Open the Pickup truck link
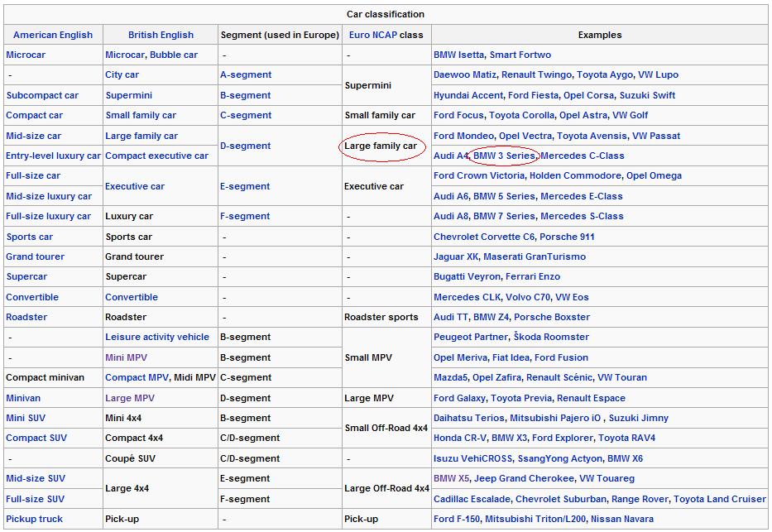Viewport: 772px width, 532px height. click(x=35, y=519)
